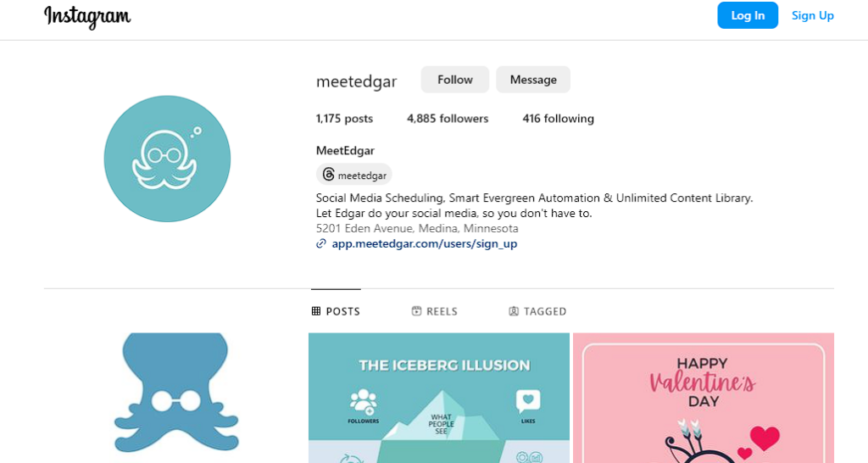Click the Tagged person icon

(x=514, y=311)
